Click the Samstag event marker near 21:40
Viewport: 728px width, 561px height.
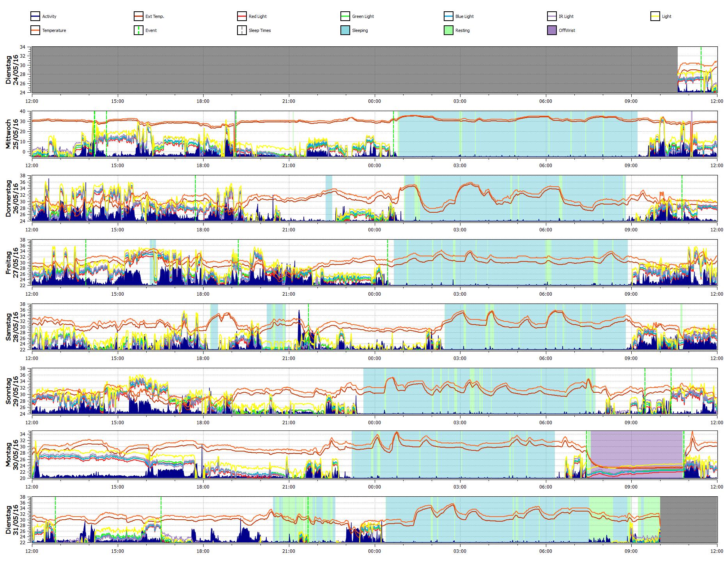(x=308, y=326)
